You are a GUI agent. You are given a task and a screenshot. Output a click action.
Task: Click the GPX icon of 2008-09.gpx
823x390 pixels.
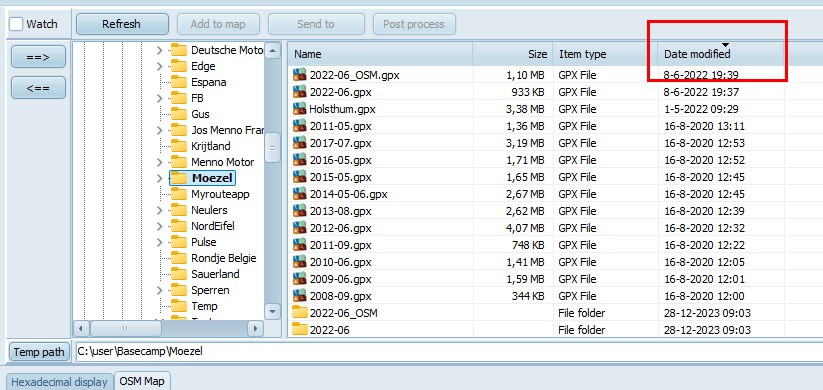pyautogui.click(x=300, y=296)
